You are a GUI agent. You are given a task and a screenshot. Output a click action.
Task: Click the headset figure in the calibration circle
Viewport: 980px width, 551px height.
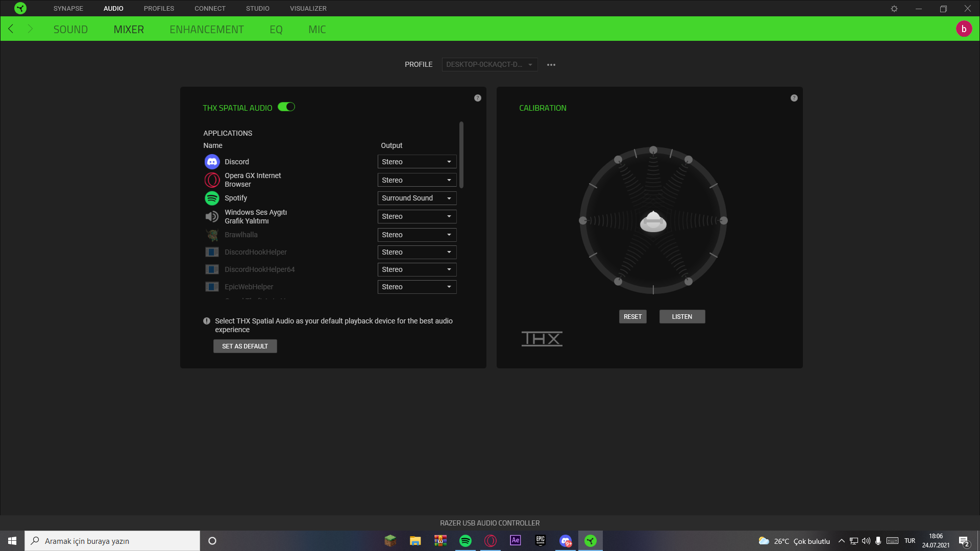tap(653, 221)
